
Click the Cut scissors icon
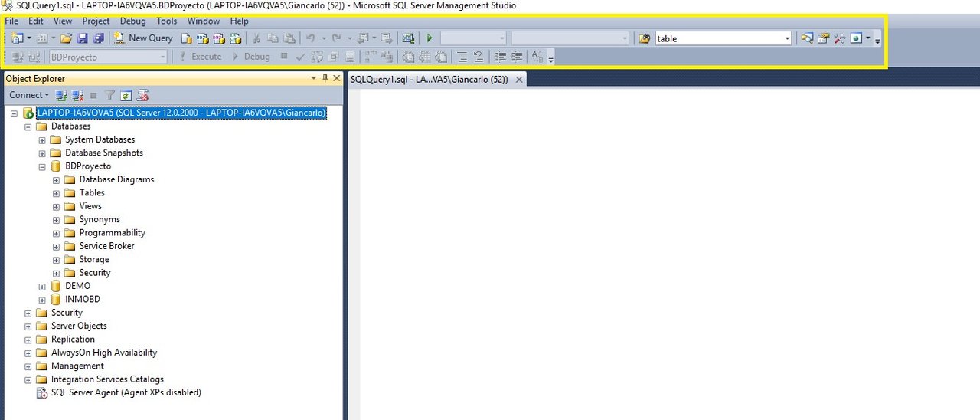[x=256, y=38]
